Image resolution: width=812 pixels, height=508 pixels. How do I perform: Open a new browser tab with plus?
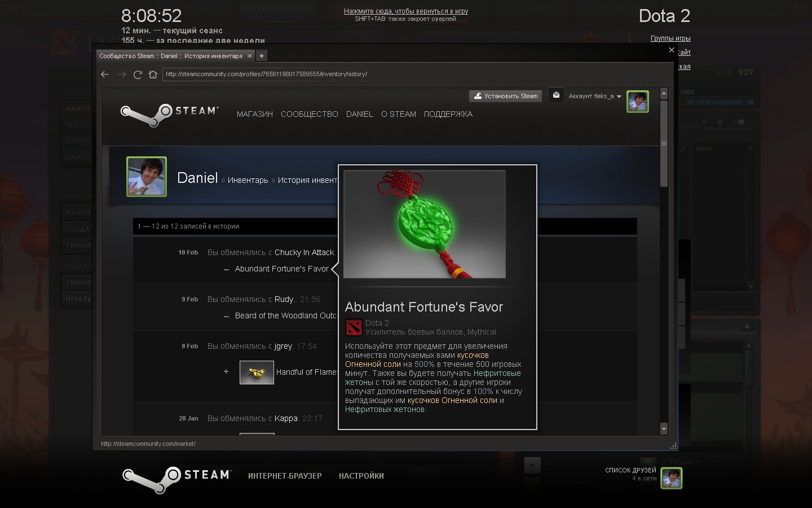coord(261,56)
